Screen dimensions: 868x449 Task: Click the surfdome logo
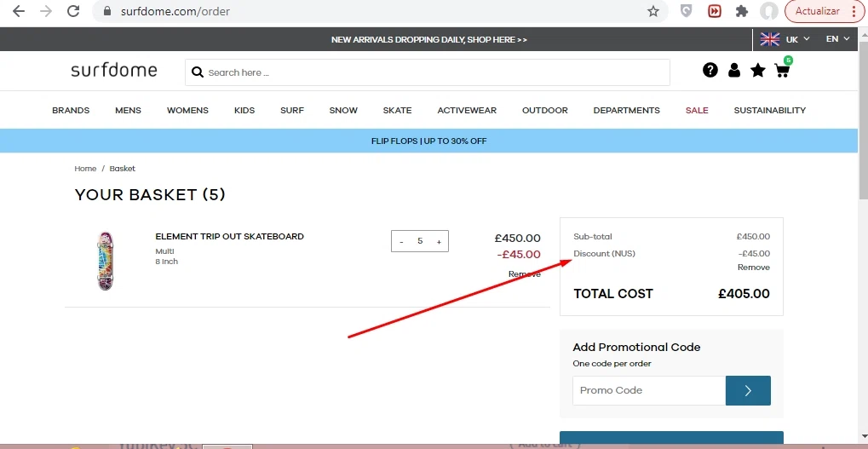pos(114,71)
